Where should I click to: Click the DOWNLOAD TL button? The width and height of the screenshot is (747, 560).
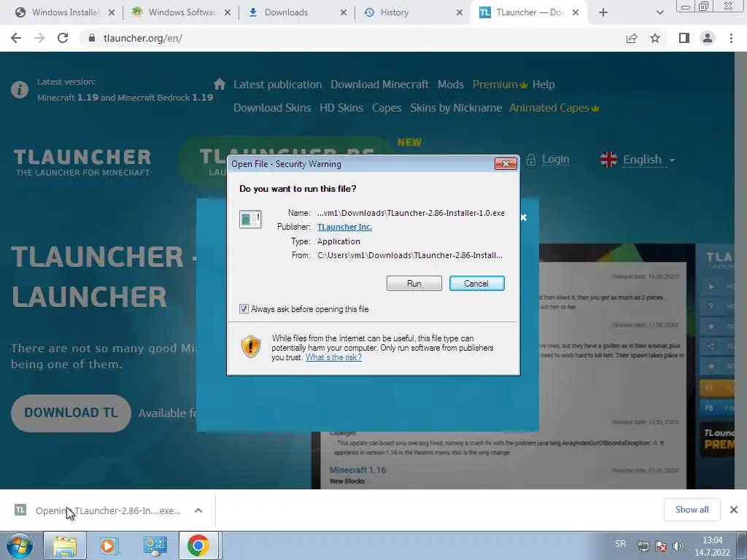pos(71,413)
